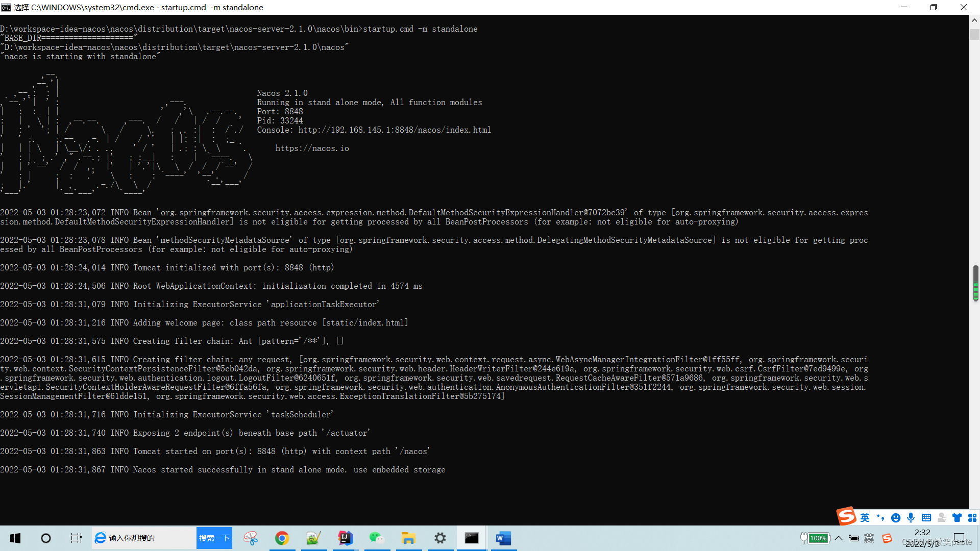Screen dimensions: 980x551
Task: Open File Explorer from the taskbar
Action: click(x=408, y=538)
